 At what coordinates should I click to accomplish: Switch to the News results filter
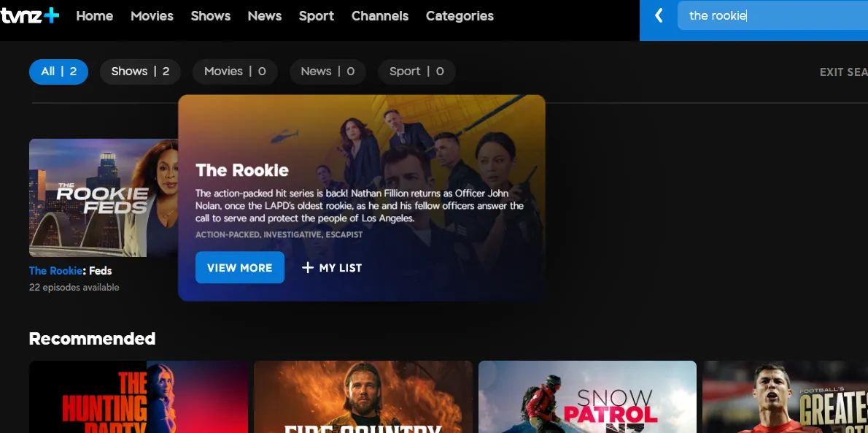[328, 72]
